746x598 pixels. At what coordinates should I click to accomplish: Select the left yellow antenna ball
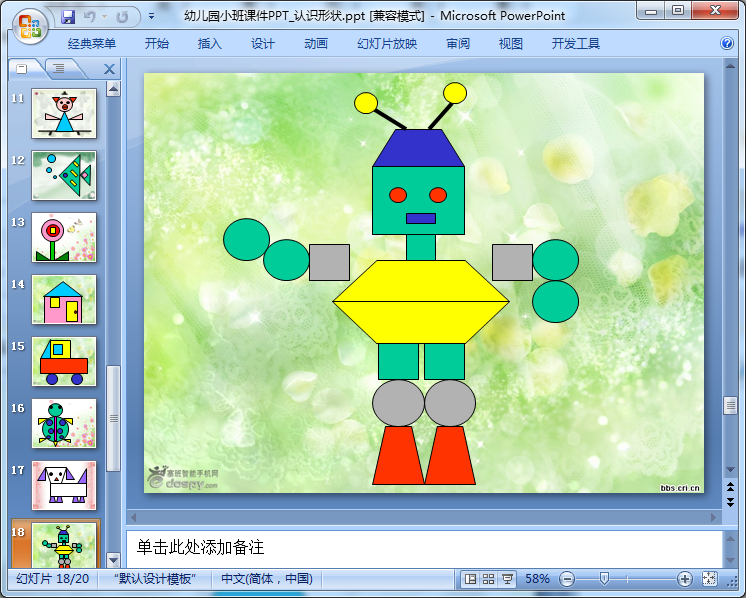366,103
